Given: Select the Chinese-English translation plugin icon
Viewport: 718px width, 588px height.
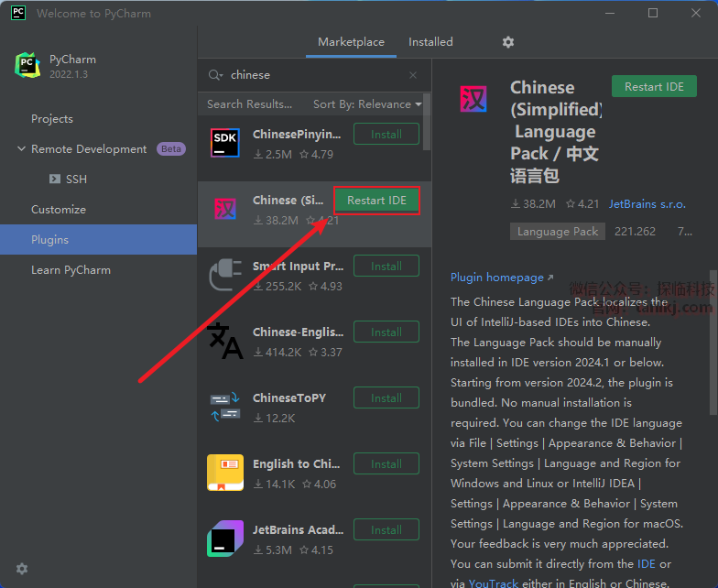Looking at the screenshot, I should (225, 342).
